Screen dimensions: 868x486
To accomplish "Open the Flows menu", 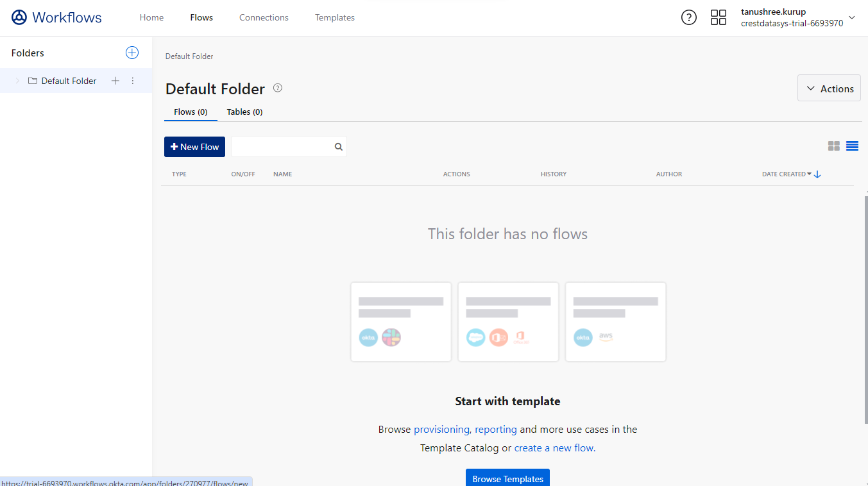I will pyautogui.click(x=201, y=17).
